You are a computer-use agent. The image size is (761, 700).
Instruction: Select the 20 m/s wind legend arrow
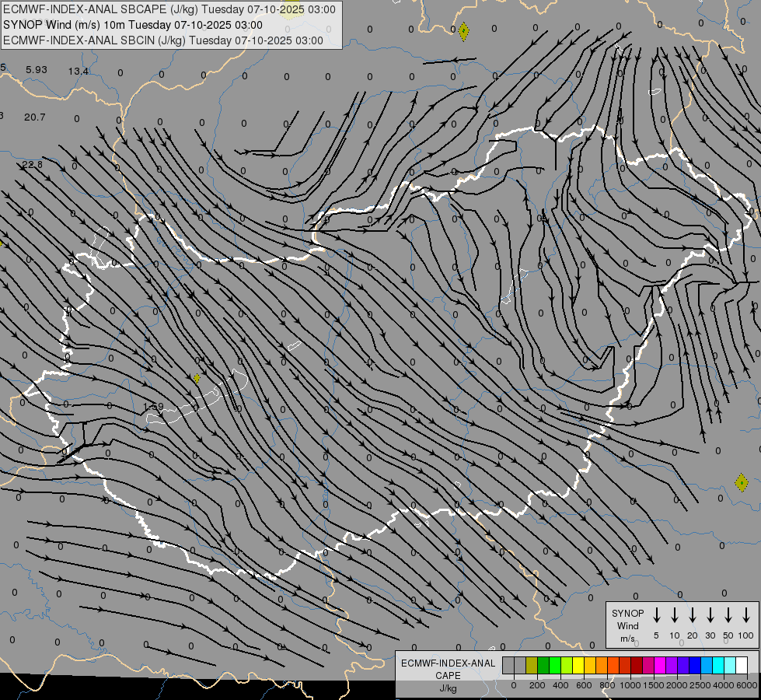[693, 615]
